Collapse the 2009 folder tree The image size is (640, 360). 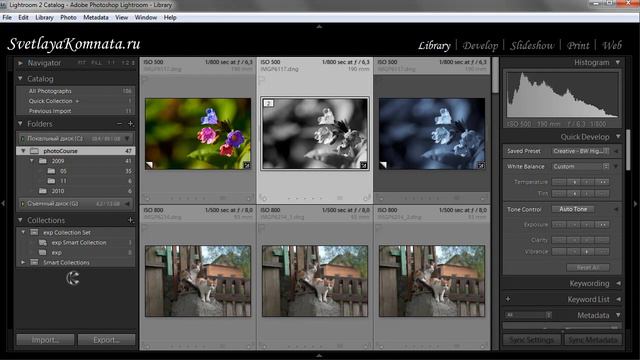coord(32,161)
